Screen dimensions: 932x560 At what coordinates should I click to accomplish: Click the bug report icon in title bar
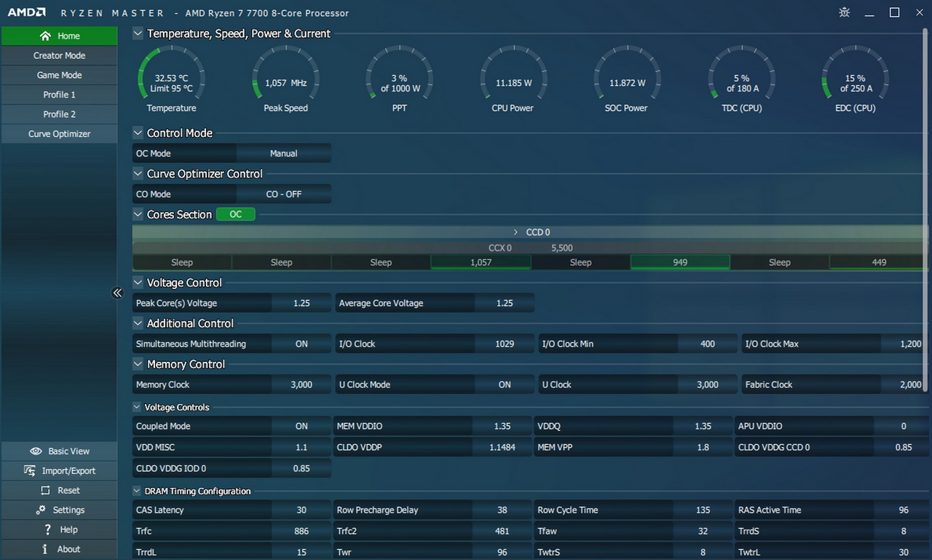point(844,12)
